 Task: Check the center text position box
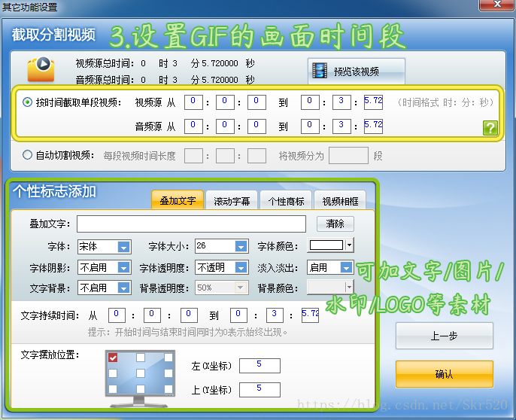(x=141, y=373)
